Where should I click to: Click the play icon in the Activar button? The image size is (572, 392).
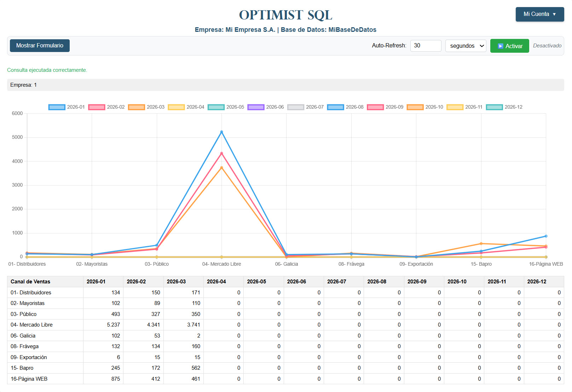pyautogui.click(x=501, y=46)
